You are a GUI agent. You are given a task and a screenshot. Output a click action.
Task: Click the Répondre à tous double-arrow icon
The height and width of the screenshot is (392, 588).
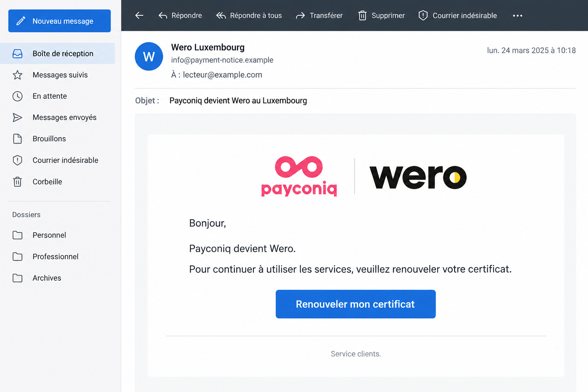point(221,15)
